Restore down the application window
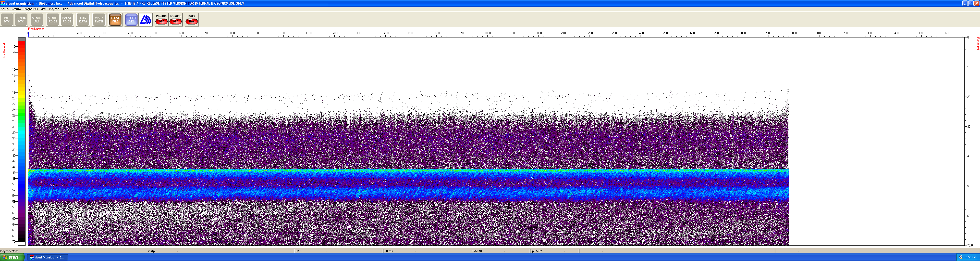 (x=971, y=3)
